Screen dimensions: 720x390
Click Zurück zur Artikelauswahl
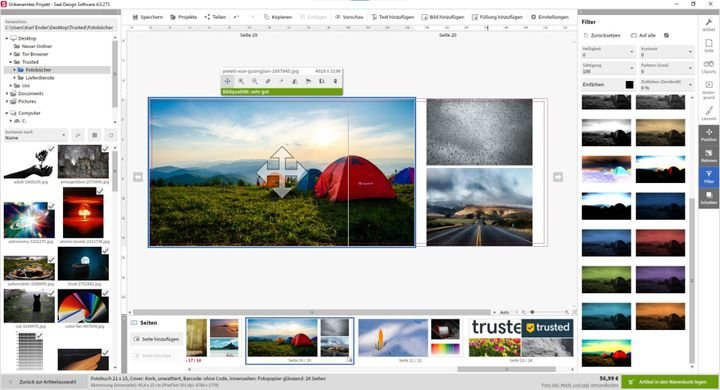click(x=43, y=382)
